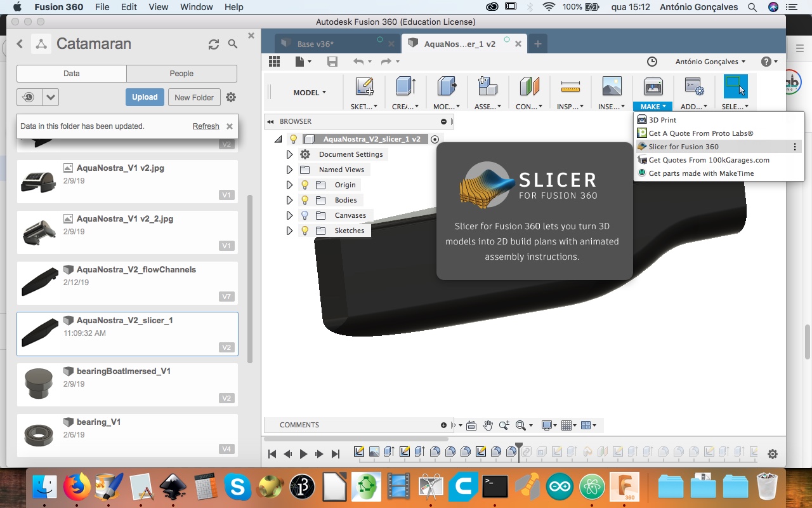Click the Add-Ins scripts tool icon
Viewport: 812px width, 508px height.
click(x=694, y=86)
